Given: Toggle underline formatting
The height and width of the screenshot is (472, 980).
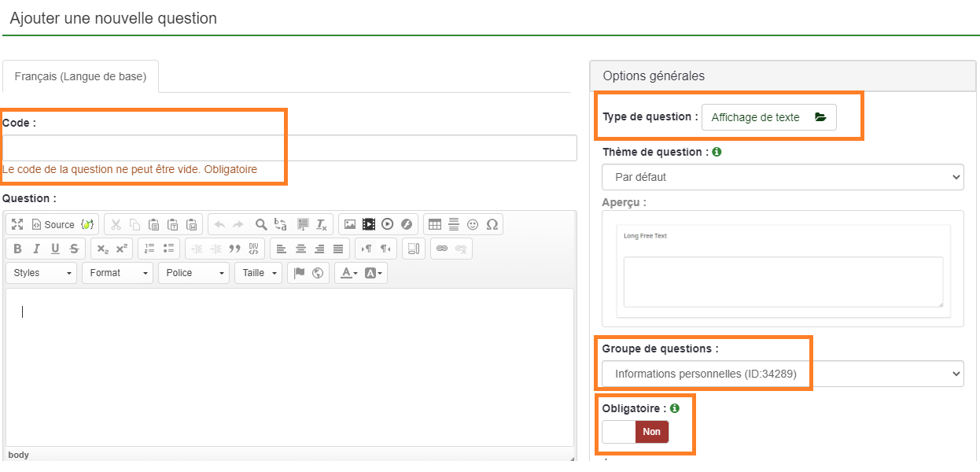Looking at the screenshot, I should point(55,249).
